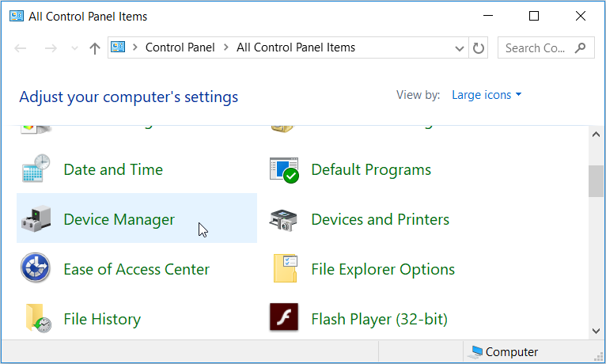606x364 pixels.
Task: Open the View by Large icons dropdown
Action: tap(486, 95)
